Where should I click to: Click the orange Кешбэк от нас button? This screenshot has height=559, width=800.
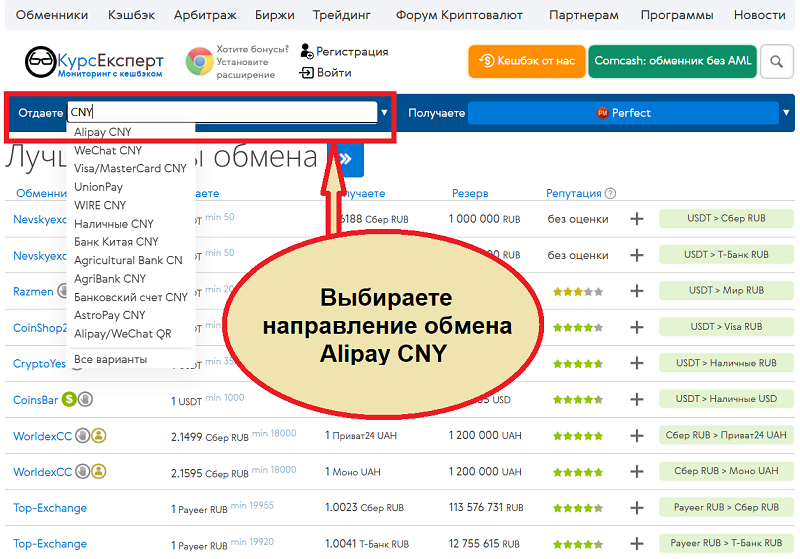pos(527,61)
